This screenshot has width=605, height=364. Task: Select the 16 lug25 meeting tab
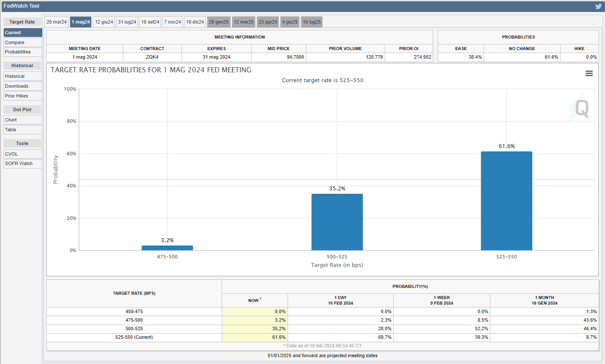(311, 22)
